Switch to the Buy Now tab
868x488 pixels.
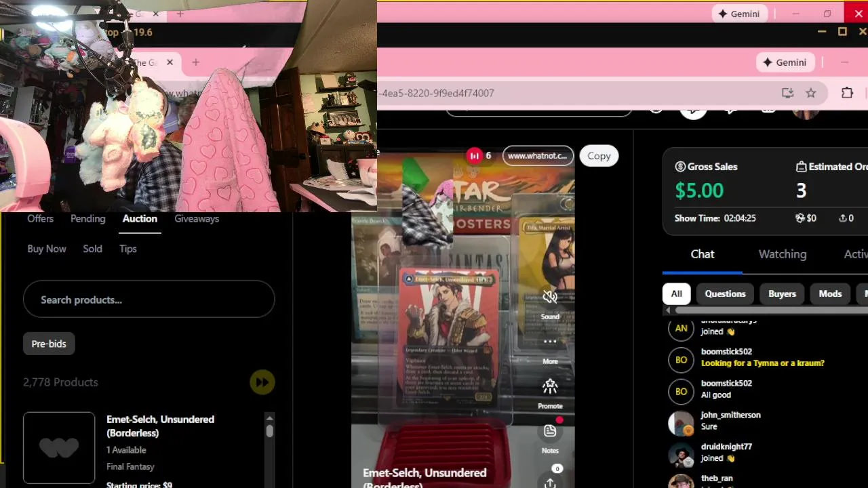[x=47, y=249]
